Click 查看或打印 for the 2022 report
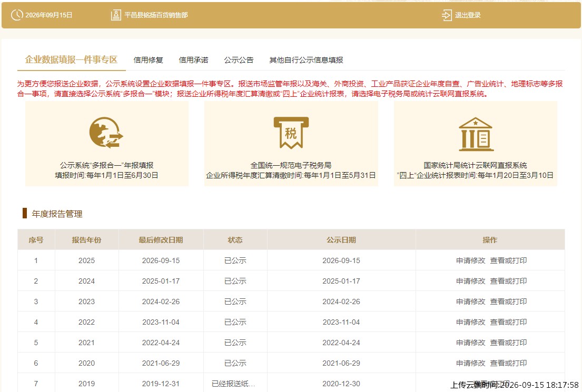The image size is (582, 392). click(x=508, y=322)
